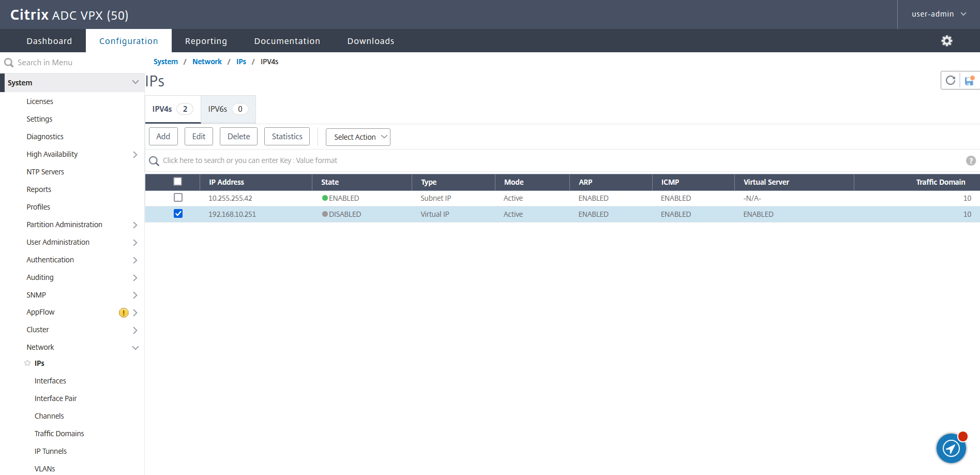The image size is (980, 475).
Task: Click the AppFlow warning badge icon
Action: (x=123, y=313)
